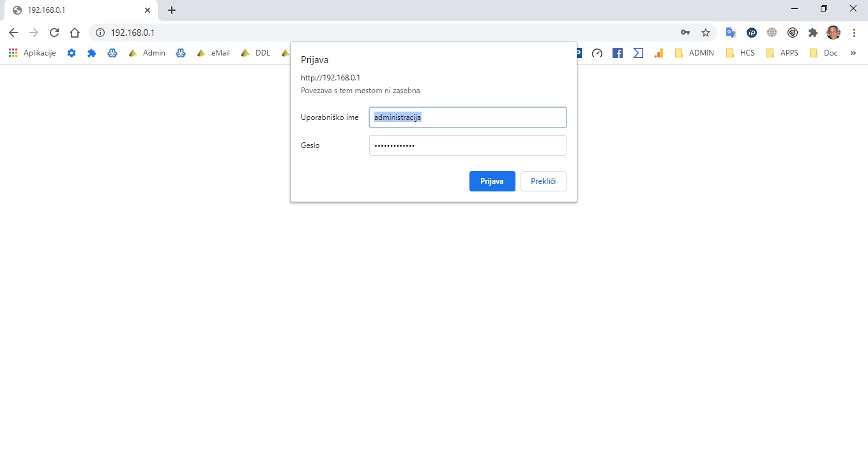Screen dimensions: 868x469
Task: Bookmark this page with the star
Action: tap(706, 33)
